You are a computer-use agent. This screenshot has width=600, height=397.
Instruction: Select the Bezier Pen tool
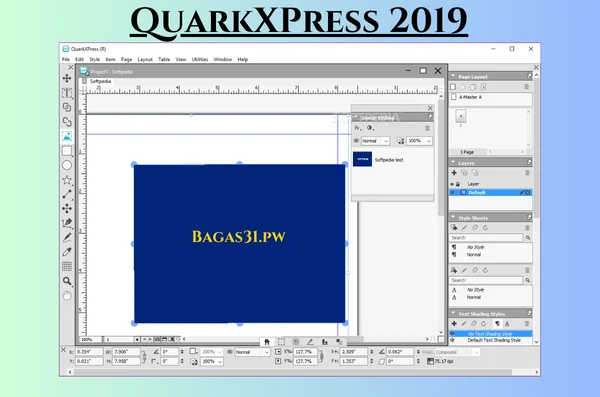[67, 223]
